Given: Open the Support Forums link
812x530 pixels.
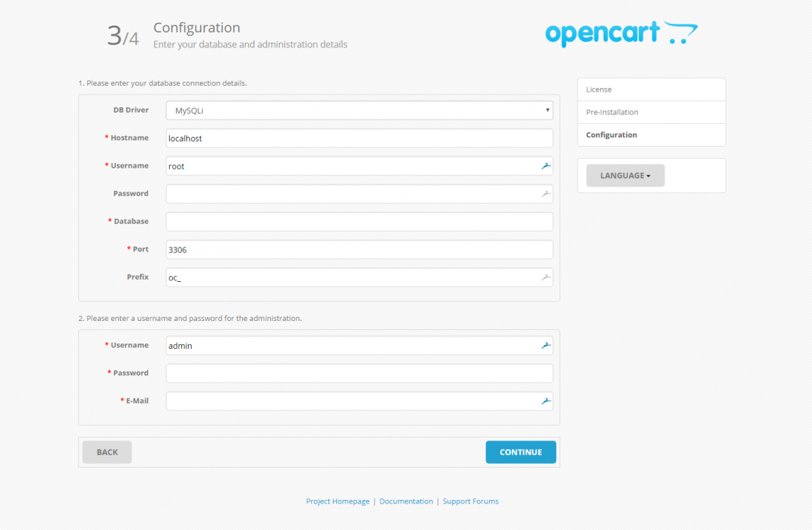Looking at the screenshot, I should point(471,501).
